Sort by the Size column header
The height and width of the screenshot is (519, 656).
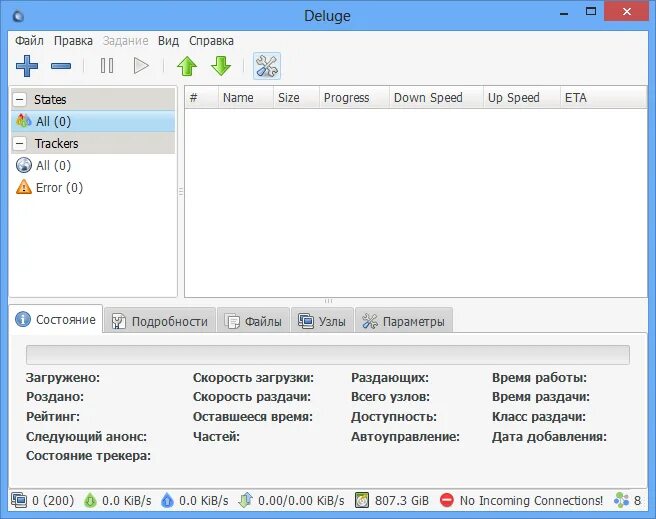(296, 97)
